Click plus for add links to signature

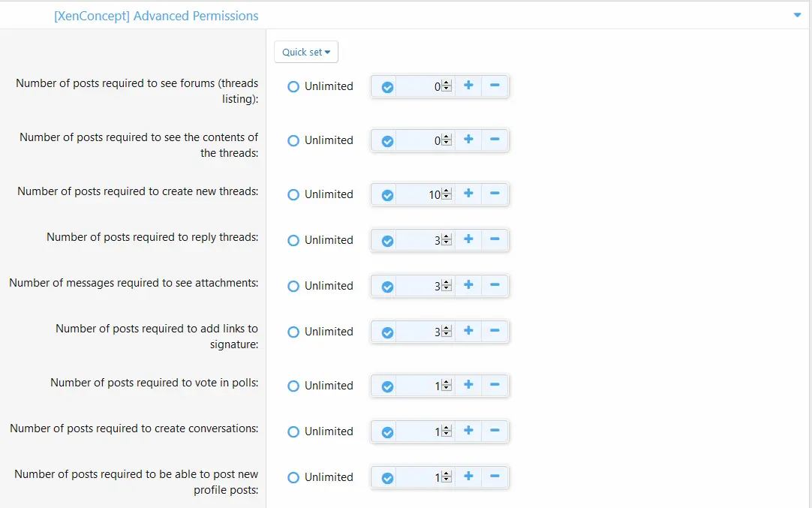pos(468,331)
